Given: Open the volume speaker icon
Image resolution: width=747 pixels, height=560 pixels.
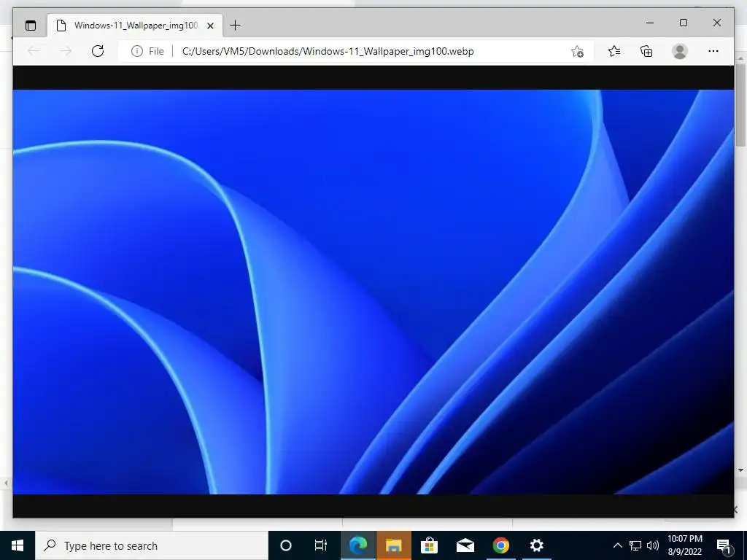Looking at the screenshot, I should (653, 545).
